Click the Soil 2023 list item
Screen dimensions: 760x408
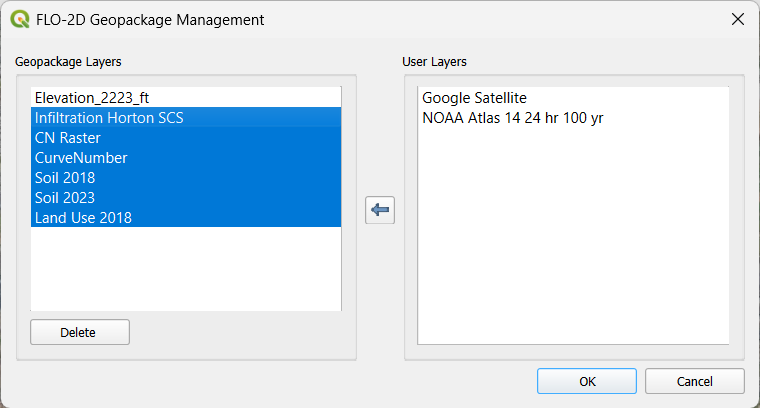[x=65, y=198]
